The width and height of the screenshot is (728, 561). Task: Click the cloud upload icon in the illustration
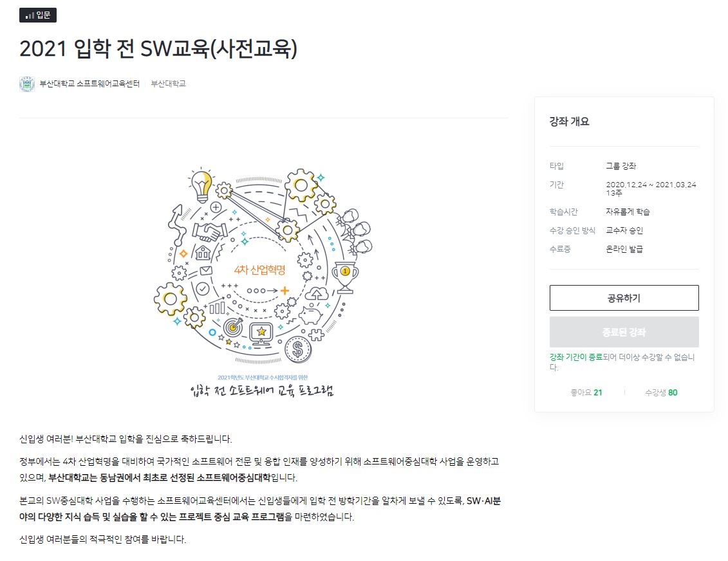317,295
